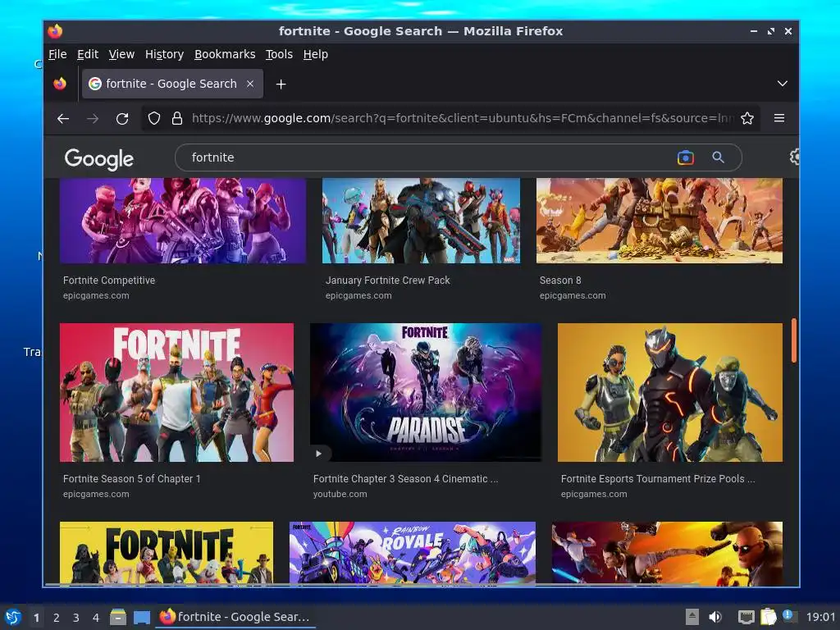The image size is (840, 630).
Task: Open the Edit menu
Action: click(88, 54)
